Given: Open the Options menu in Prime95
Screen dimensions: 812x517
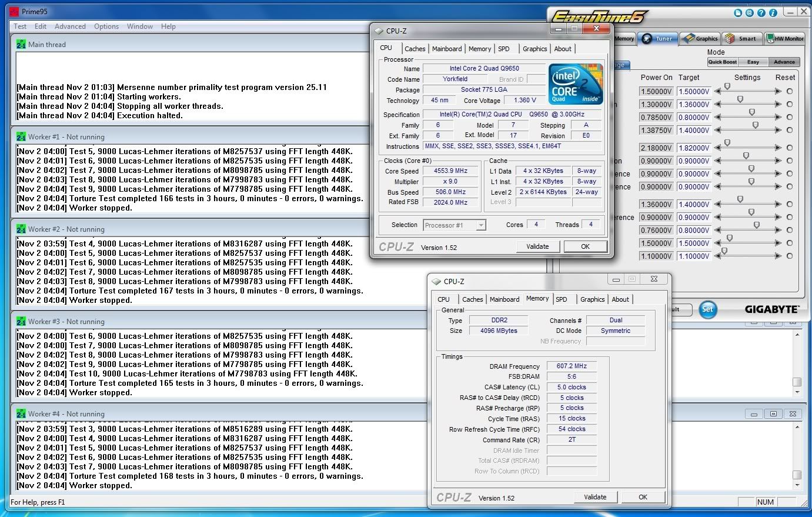Looking at the screenshot, I should coord(106,26).
